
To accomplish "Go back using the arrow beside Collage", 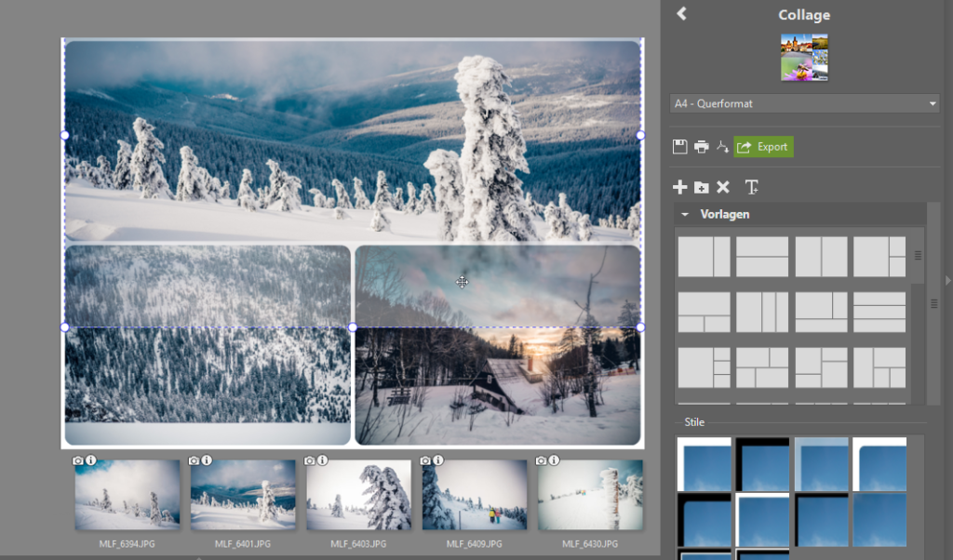I will coord(681,14).
